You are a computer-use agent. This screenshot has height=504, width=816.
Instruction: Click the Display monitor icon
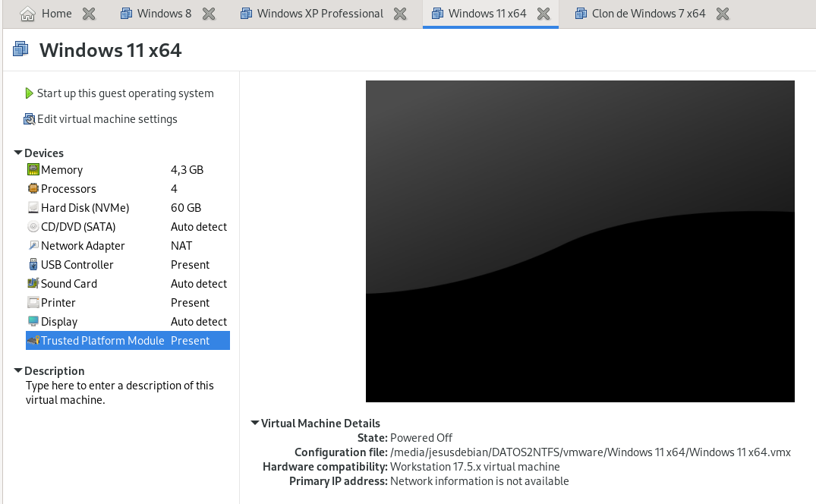click(x=33, y=321)
